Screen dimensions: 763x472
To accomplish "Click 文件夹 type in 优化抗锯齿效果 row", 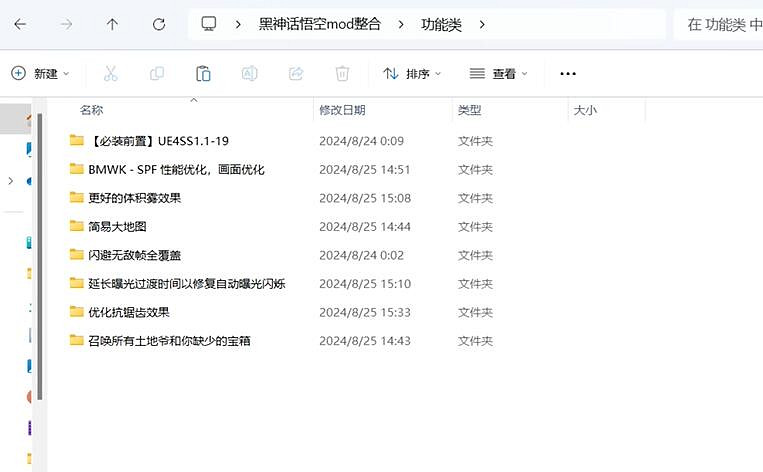I will tap(475, 312).
